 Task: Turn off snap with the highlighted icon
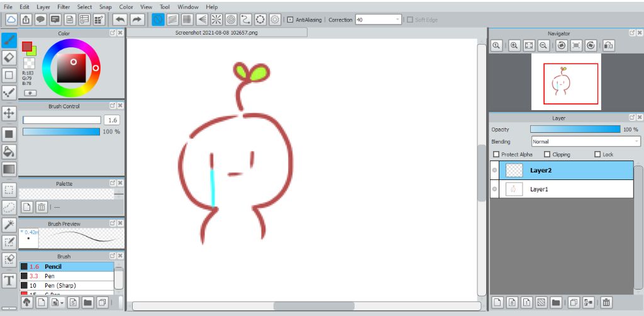[158, 20]
